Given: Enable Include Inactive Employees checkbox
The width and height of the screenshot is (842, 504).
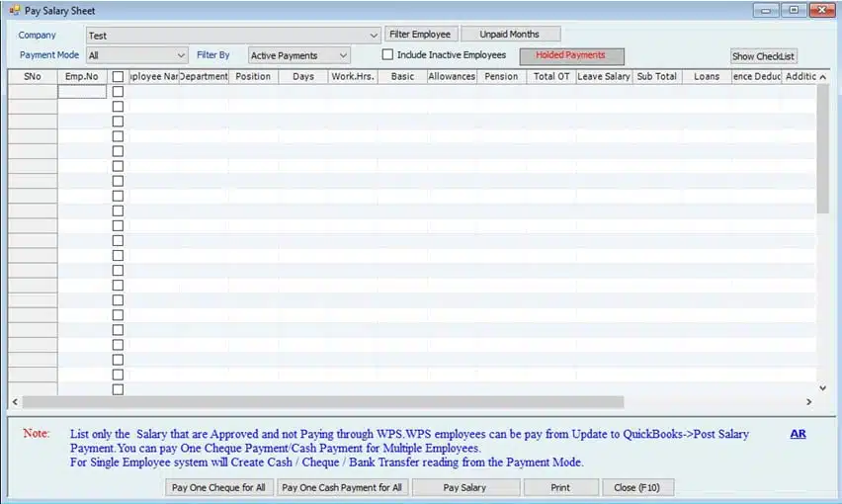Looking at the screenshot, I should (387, 55).
